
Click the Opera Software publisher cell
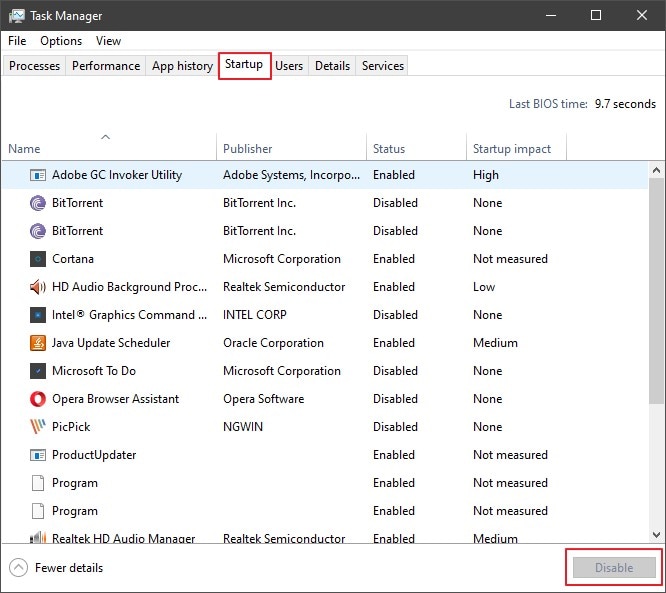264,399
